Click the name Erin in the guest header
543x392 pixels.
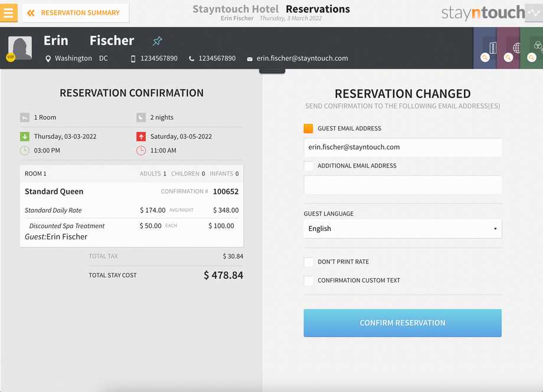(55, 41)
